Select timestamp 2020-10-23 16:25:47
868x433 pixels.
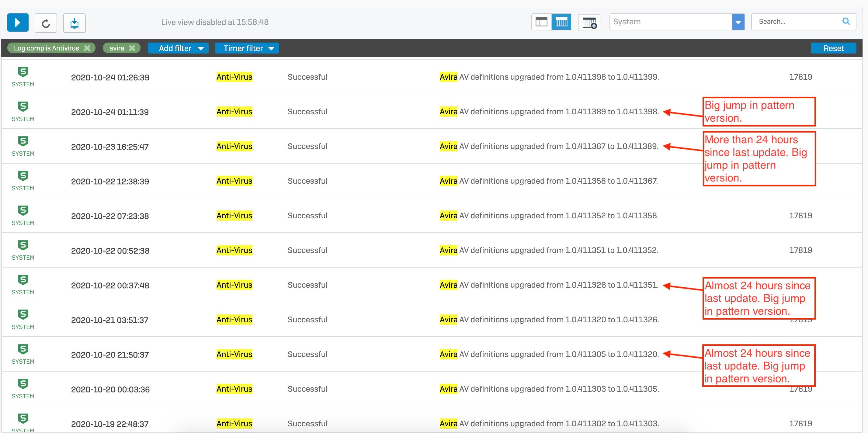click(x=110, y=147)
